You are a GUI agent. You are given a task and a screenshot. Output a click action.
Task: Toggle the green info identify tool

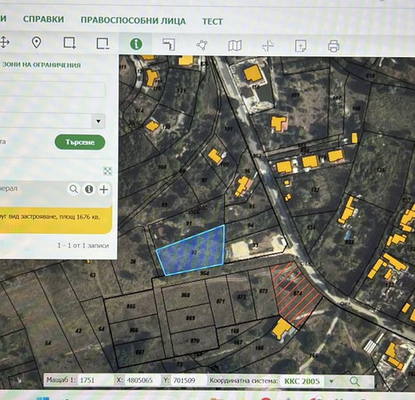click(x=136, y=44)
